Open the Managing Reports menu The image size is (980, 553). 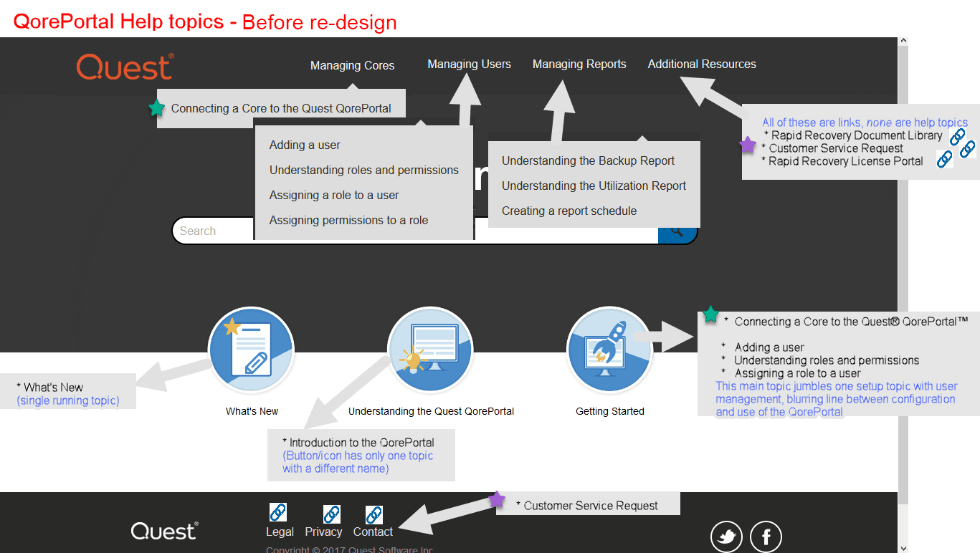[x=579, y=64]
